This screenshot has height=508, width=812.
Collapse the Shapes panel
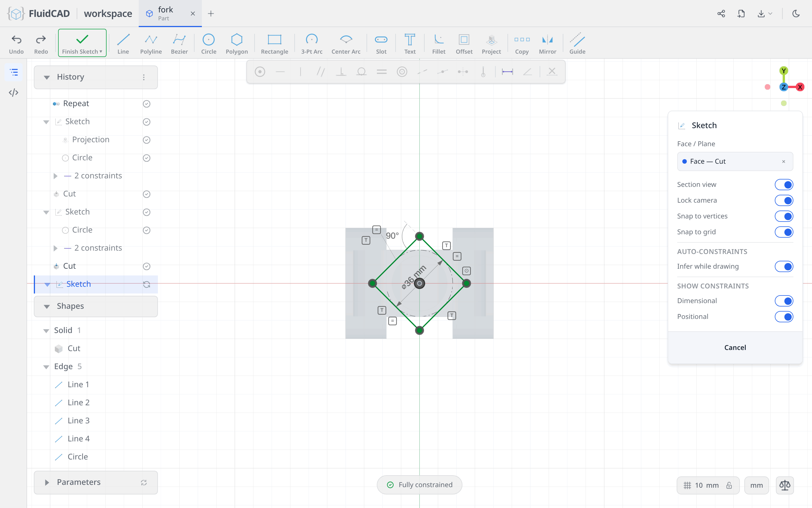[47, 306]
